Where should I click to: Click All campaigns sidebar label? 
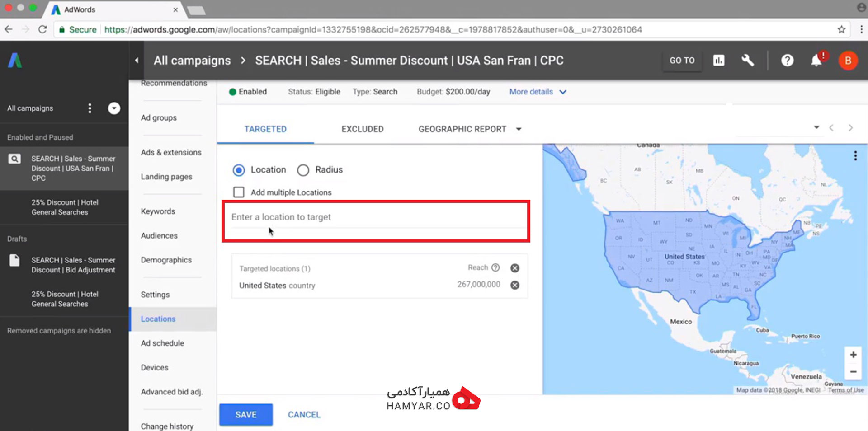click(x=30, y=108)
